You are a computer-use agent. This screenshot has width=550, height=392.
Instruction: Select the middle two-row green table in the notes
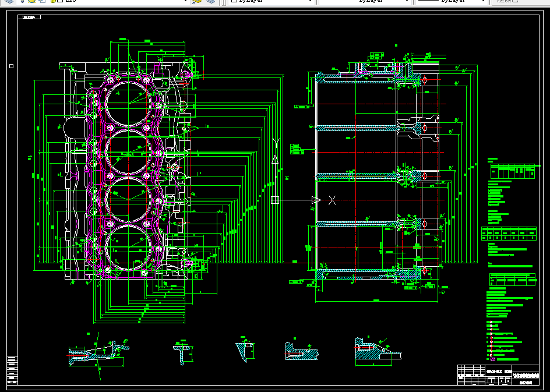[x=509, y=234]
